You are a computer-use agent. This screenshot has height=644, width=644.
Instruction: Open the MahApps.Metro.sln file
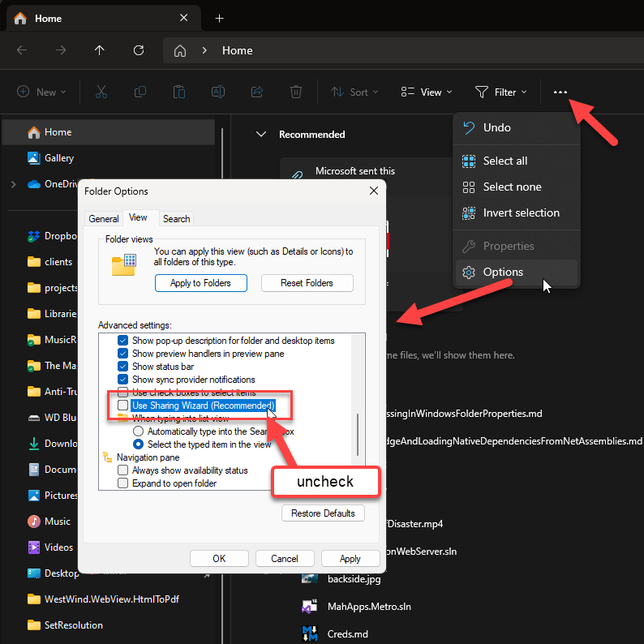pos(357,606)
